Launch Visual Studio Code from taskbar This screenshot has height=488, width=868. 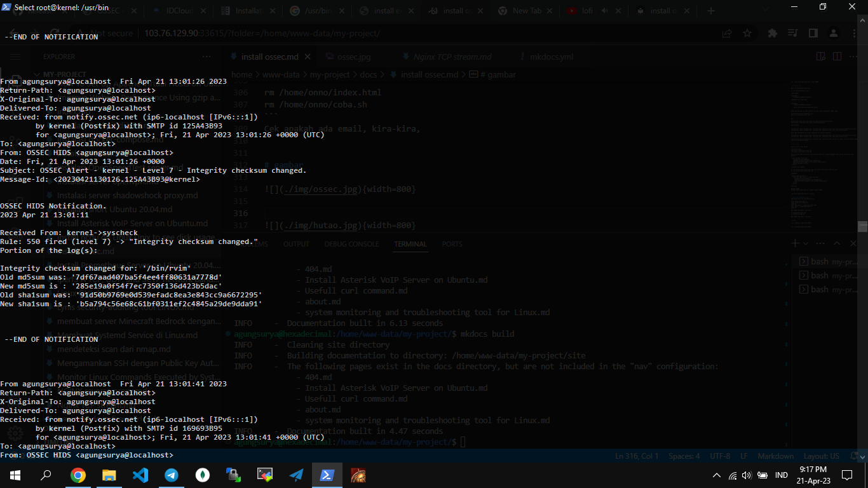[x=140, y=475]
